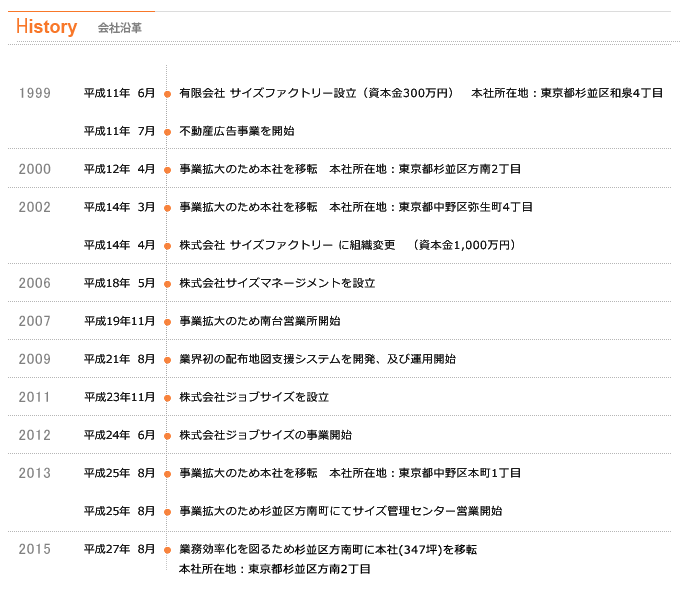The width and height of the screenshot is (680, 596).
Task: Click the orange dot for 平成27年 8月
Action: (167, 550)
